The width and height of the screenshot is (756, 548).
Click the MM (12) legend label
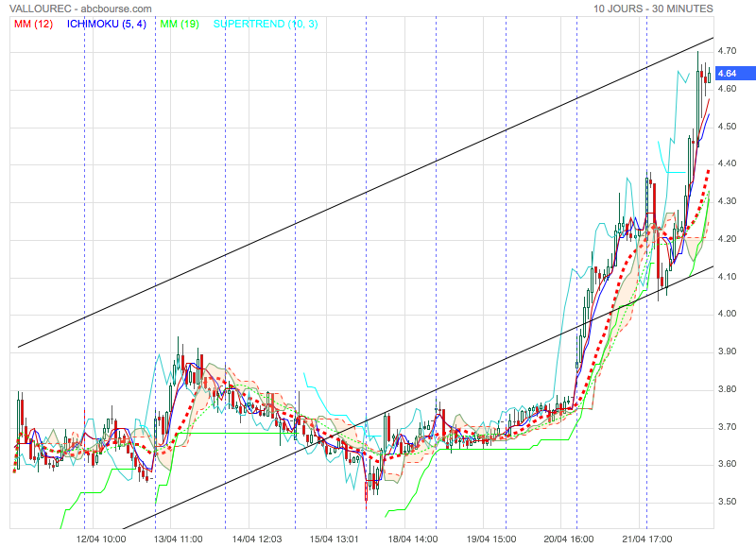click(x=33, y=25)
